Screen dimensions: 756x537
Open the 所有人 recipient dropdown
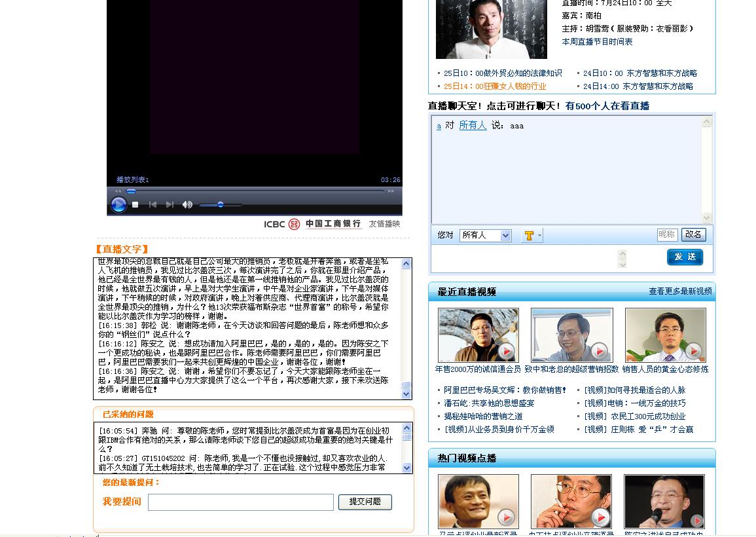coord(485,236)
